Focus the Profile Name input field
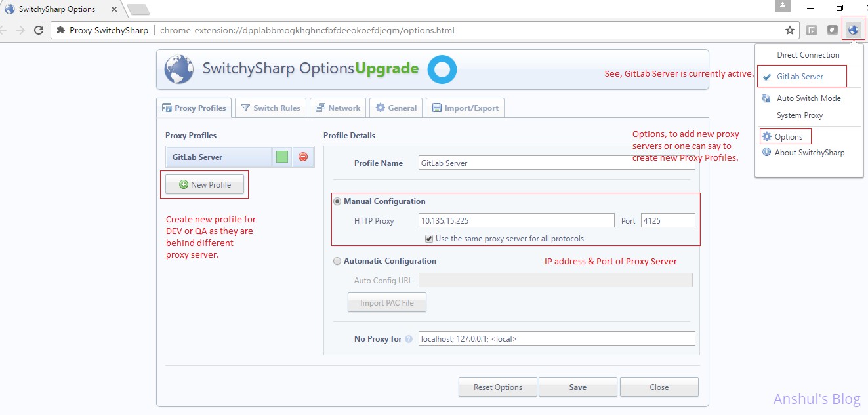This screenshot has height=415, width=868. [556, 163]
